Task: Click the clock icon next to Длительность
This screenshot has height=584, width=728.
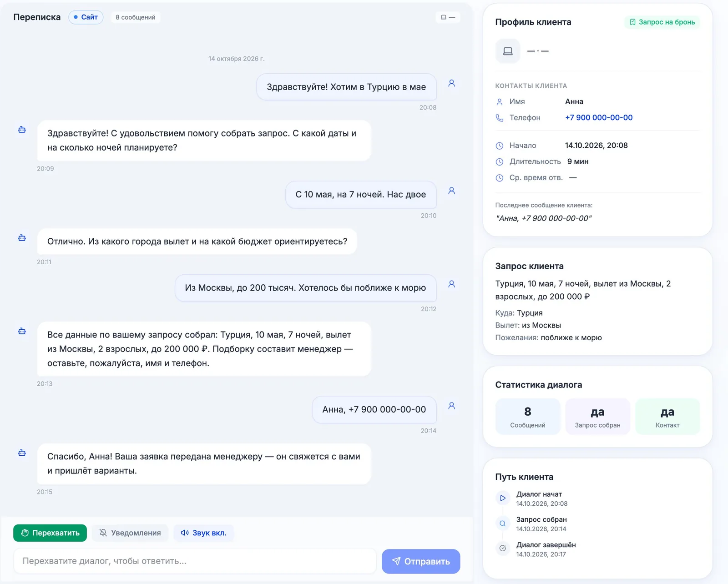Action: point(500,162)
